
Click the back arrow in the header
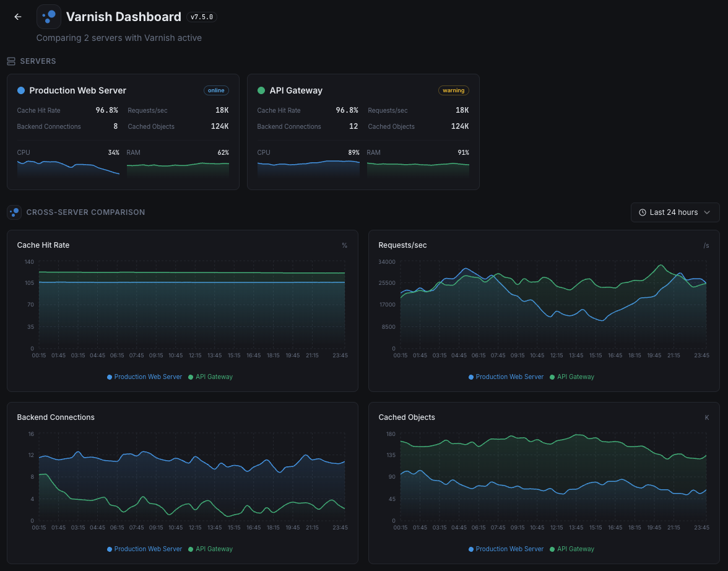pos(17,17)
